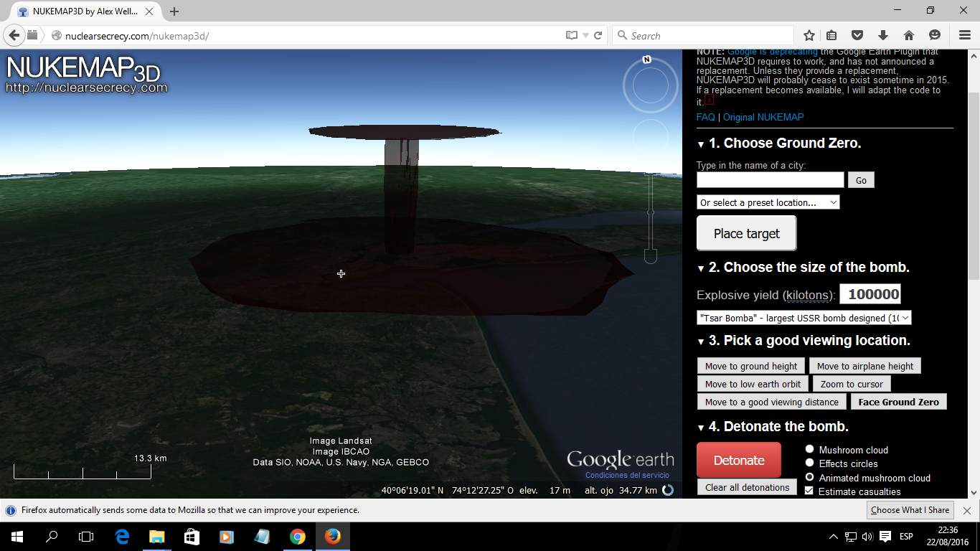Click Condiciones del servicio link
This screenshot has width=980, height=551.
[627, 475]
